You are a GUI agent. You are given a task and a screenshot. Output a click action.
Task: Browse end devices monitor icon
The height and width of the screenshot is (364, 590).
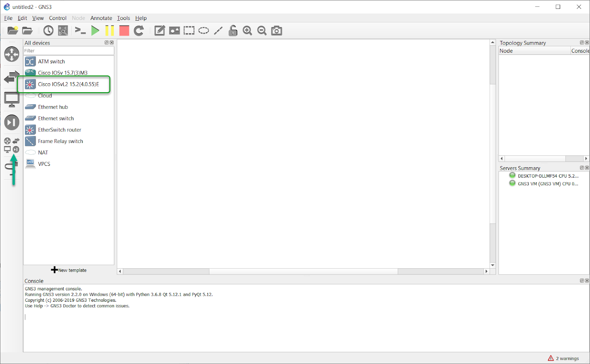pos(12,100)
